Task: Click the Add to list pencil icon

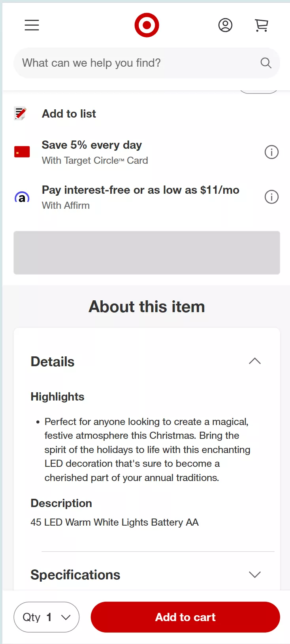Action: tap(21, 114)
